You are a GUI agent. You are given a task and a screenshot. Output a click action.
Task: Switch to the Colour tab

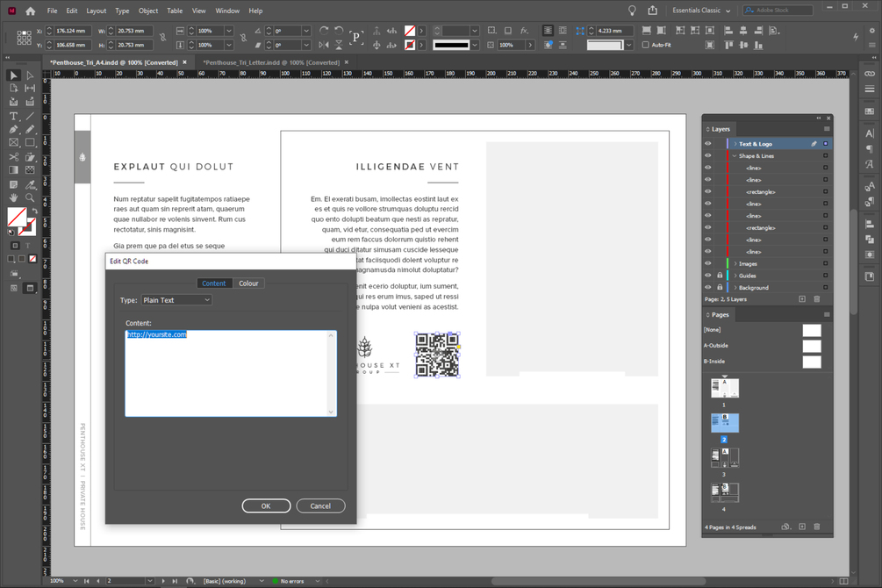[x=248, y=283]
